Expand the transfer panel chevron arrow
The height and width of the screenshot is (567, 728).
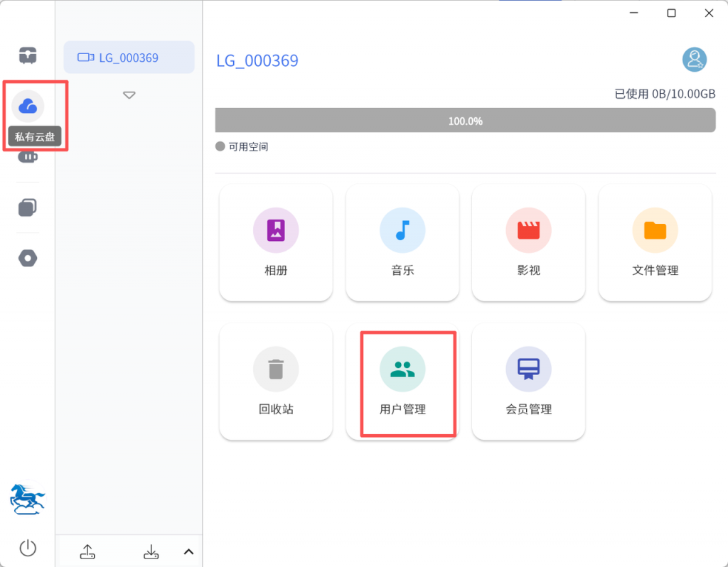[188, 551]
